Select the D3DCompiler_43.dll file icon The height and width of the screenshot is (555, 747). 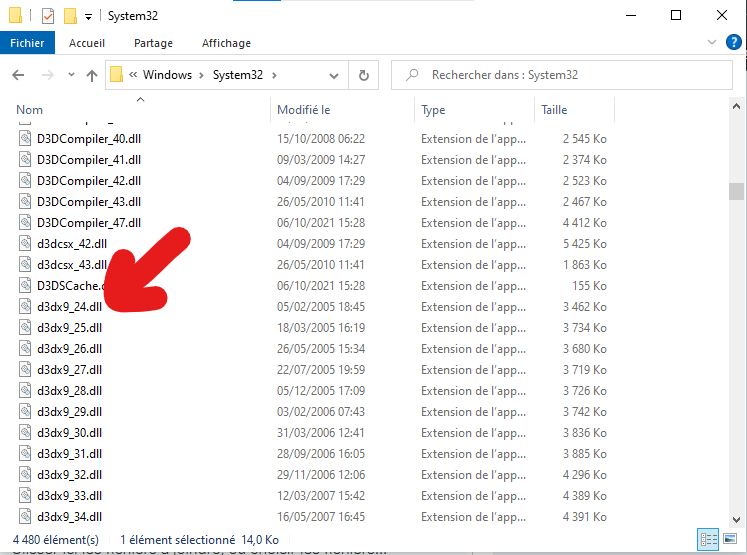point(25,202)
